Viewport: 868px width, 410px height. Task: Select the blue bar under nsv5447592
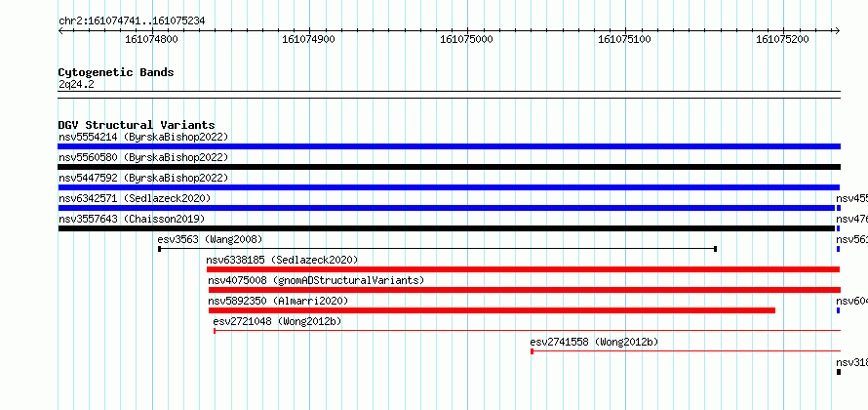[x=449, y=187]
